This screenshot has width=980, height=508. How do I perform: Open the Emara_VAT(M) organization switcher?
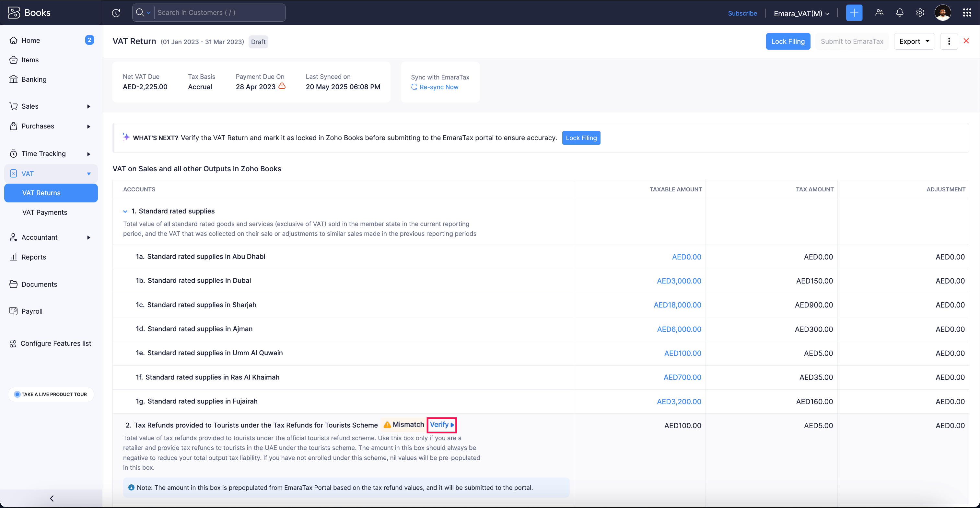801,13
